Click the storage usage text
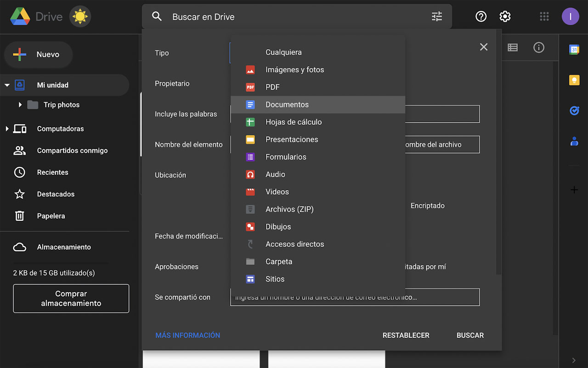588x368 pixels. click(54, 273)
